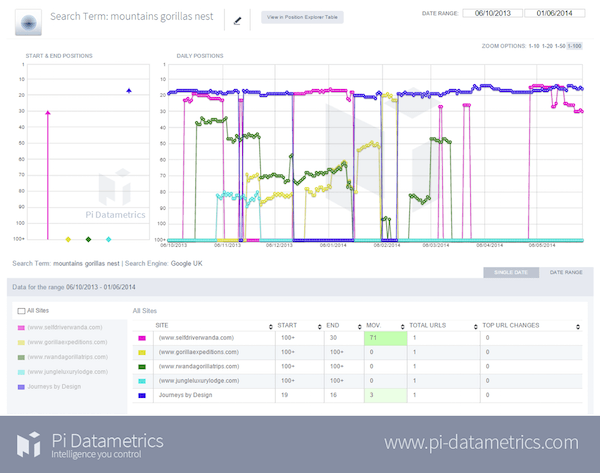
Task: Sort the table by the SITE column arrows
Action: pyautogui.click(x=272, y=326)
